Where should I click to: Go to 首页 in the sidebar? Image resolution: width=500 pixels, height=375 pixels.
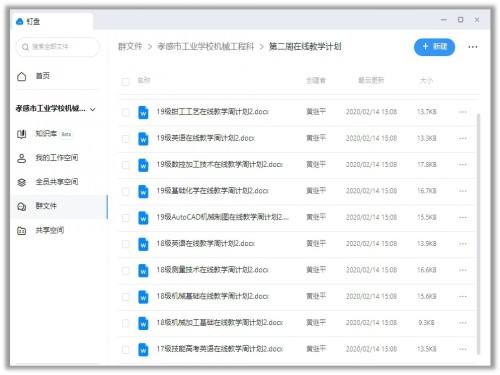coord(43,76)
